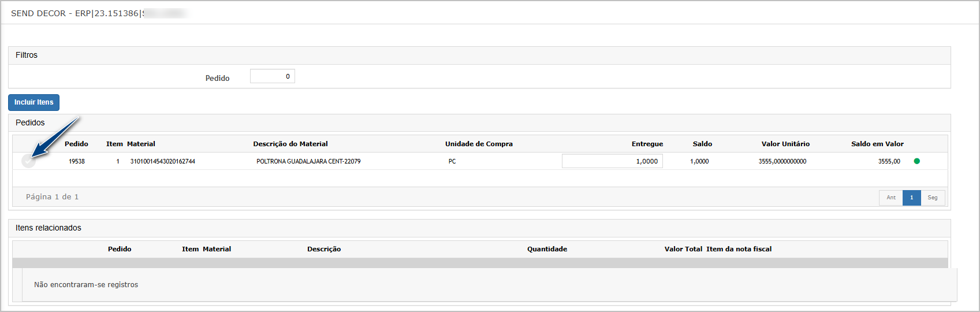This screenshot has width=980, height=312.
Task: Click the Saldo em Valor column header
Action: pos(877,144)
